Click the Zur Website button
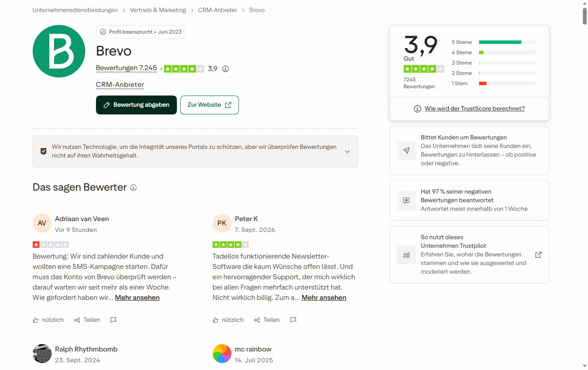588x370 pixels. 210,105
